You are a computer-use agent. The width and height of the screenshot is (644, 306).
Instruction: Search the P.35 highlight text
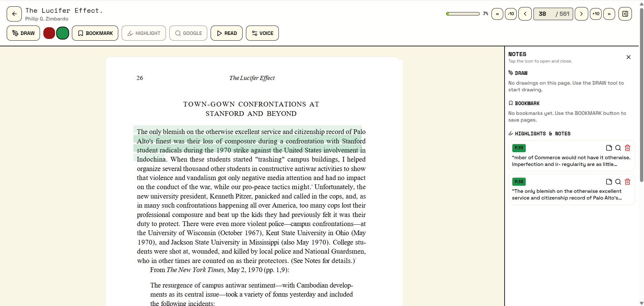coord(618,148)
